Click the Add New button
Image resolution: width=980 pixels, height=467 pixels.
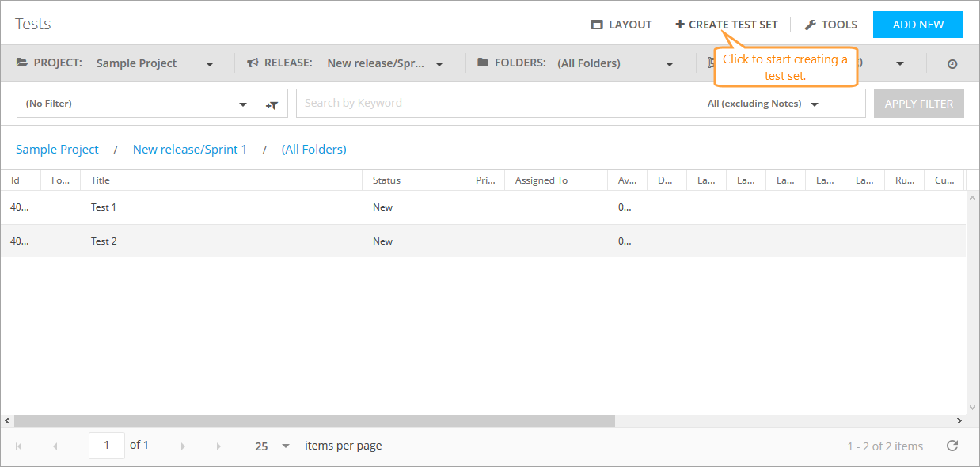coord(918,25)
